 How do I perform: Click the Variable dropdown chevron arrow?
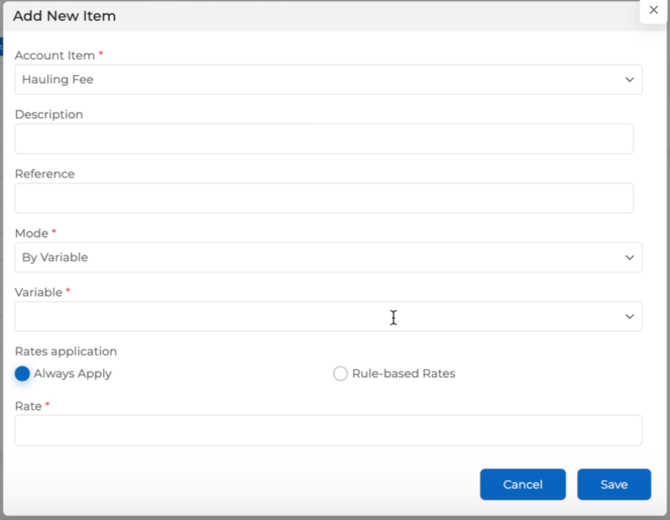click(629, 317)
